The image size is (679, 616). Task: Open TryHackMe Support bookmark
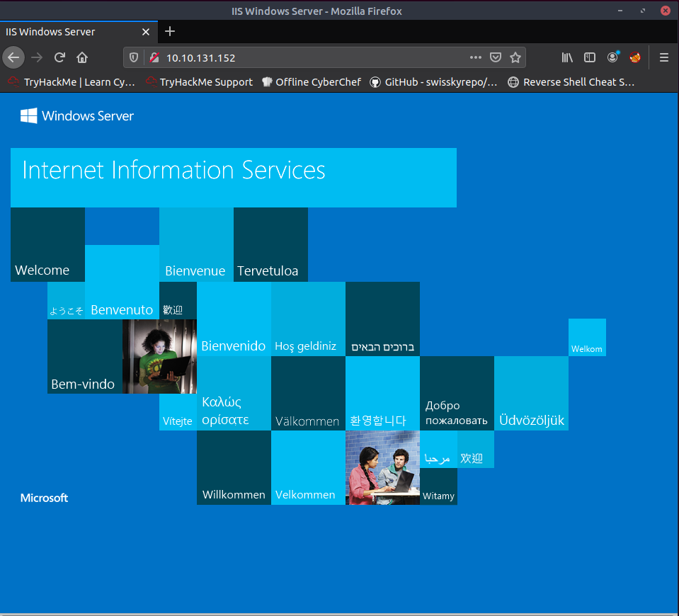[199, 82]
